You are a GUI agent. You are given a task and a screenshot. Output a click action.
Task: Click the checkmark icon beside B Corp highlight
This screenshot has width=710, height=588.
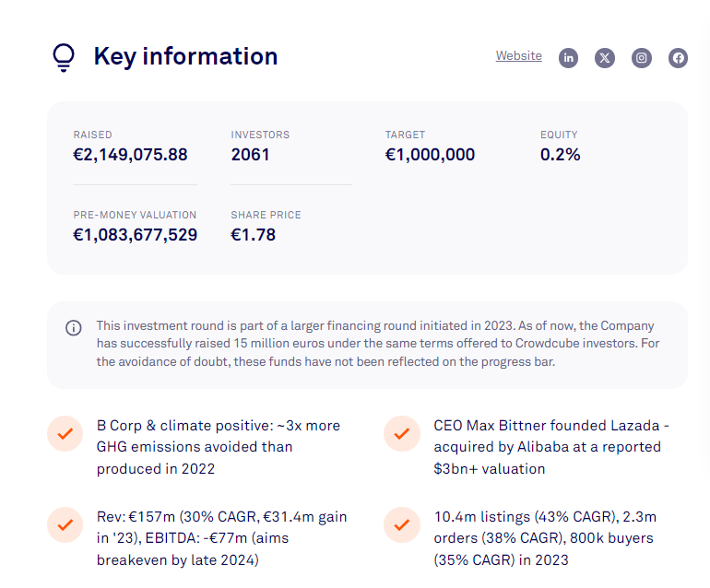click(65, 433)
